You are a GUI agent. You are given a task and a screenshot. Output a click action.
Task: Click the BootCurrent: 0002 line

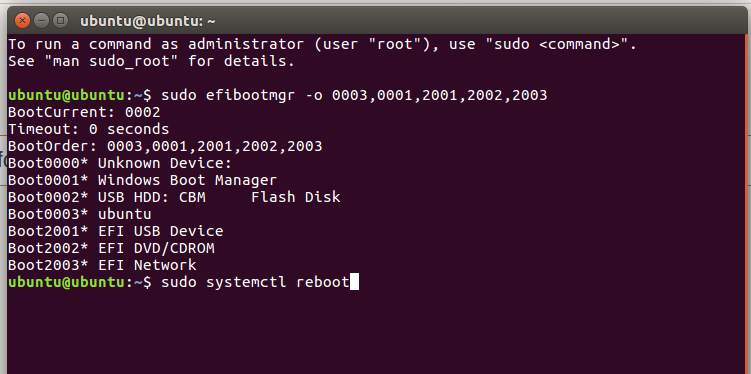pos(84,113)
